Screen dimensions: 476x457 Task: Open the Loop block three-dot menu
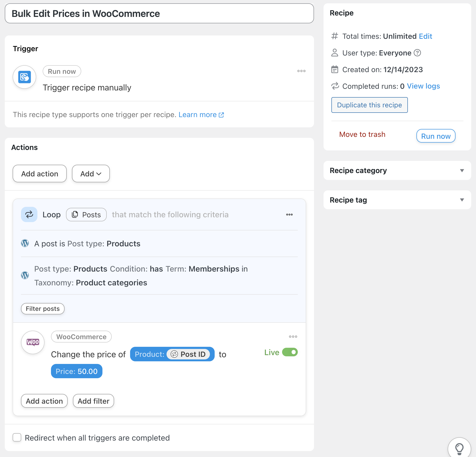point(289,214)
